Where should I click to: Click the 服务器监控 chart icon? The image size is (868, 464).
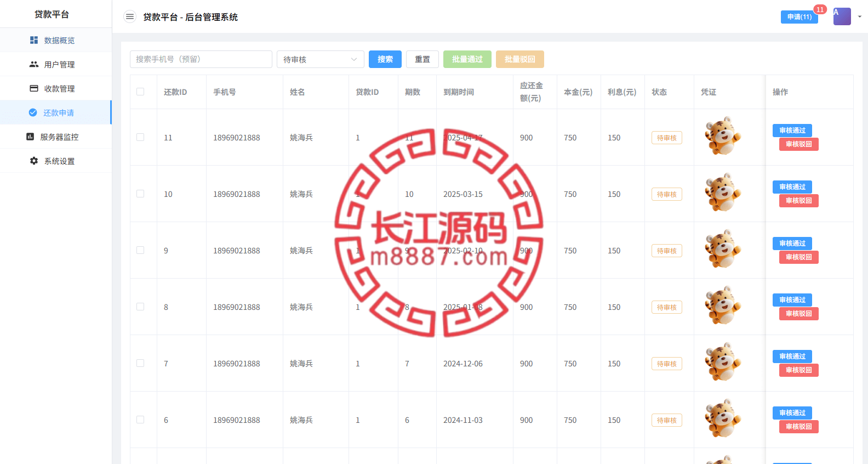pos(30,137)
